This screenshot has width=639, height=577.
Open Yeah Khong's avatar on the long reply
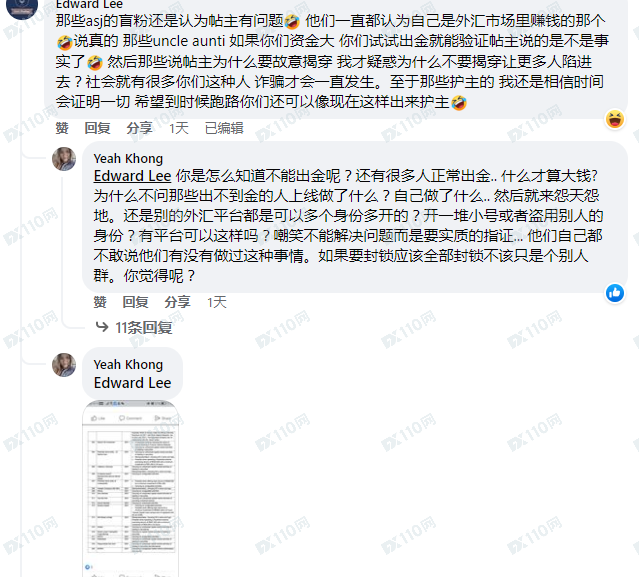tap(64, 159)
